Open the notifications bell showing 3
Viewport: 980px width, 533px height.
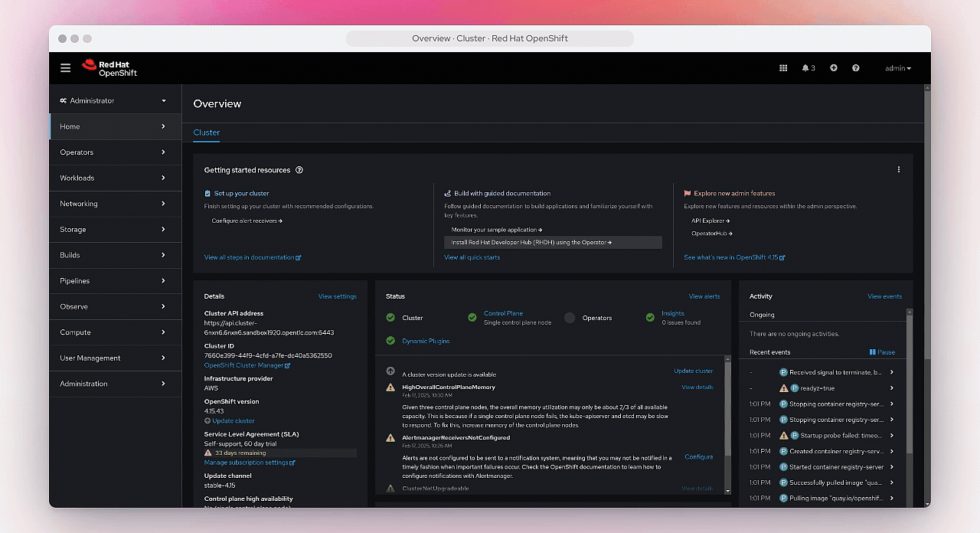tap(808, 68)
